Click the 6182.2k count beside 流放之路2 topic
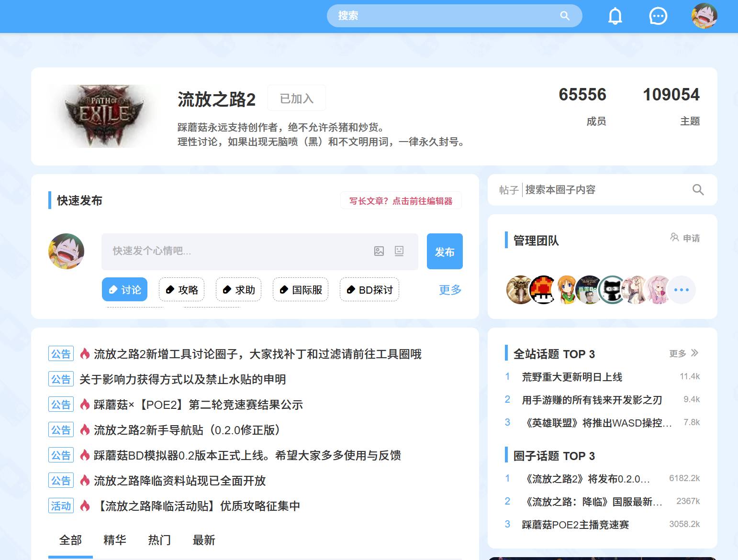The width and height of the screenshot is (738, 560). click(684, 478)
